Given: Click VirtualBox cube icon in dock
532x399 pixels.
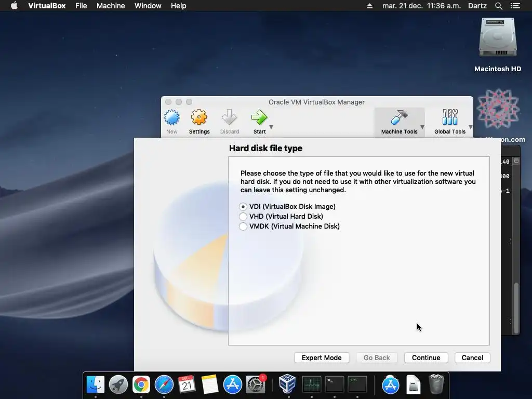Looking at the screenshot, I should pyautogui.click(x=288, y=384).
